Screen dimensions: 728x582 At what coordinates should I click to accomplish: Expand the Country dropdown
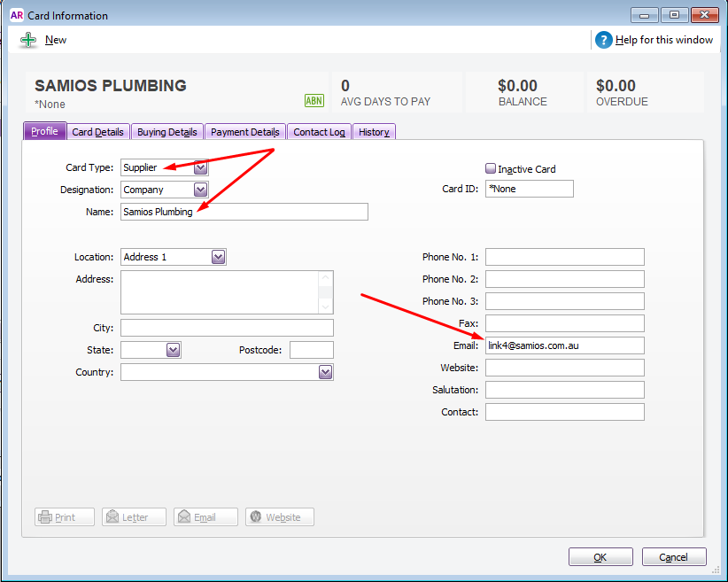(x=325, y=372)
